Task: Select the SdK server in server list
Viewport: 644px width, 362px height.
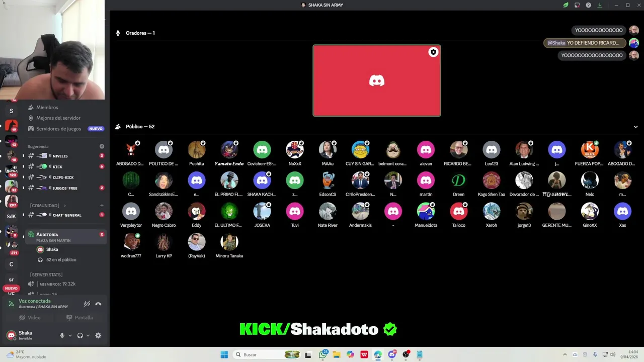Action: (11, 216)
